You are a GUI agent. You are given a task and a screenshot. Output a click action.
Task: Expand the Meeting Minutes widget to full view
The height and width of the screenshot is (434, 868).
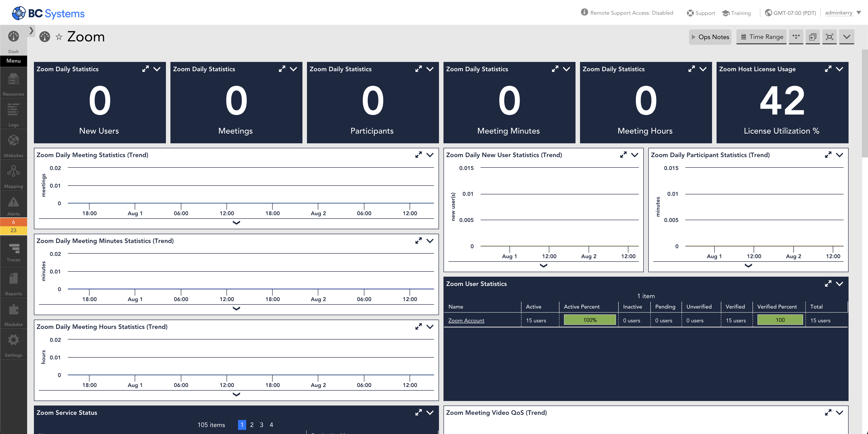click(x=555, y=69)
